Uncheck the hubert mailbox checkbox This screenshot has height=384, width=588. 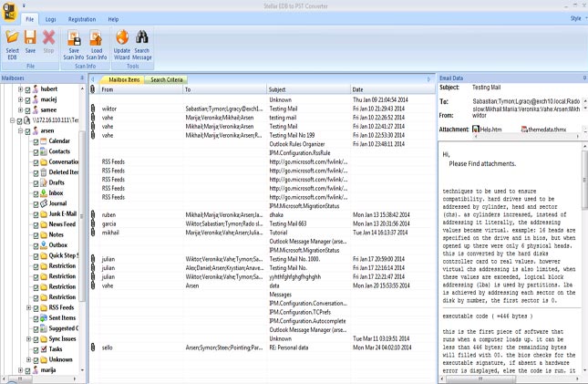27,89
